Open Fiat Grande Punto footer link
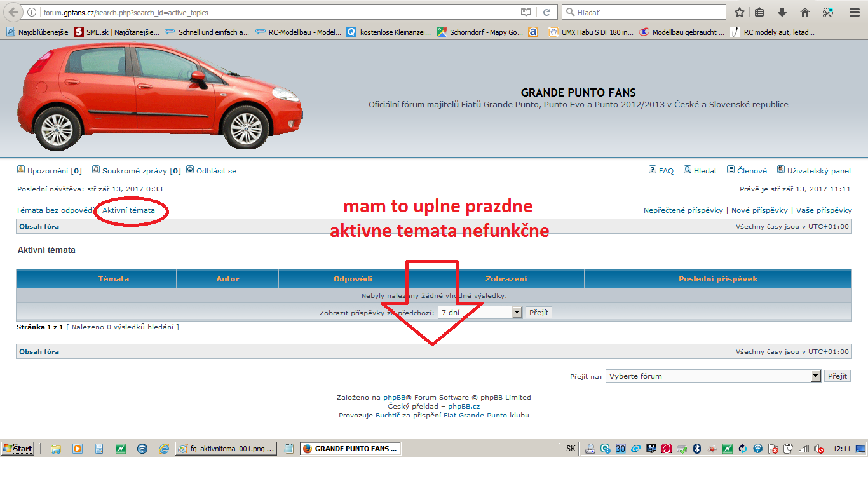The height and width of the screenshot is (488, 868). click(475, 416)
